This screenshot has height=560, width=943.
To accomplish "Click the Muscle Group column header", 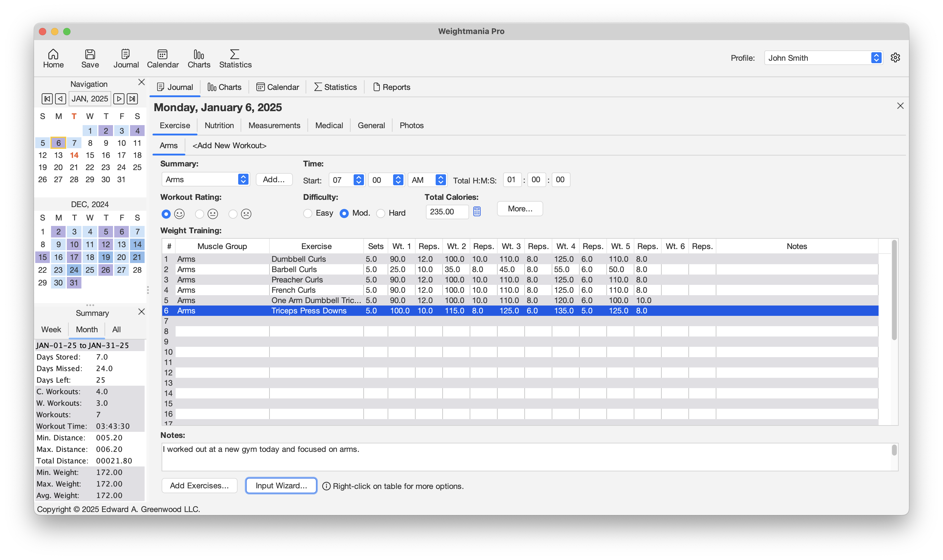I will (x=222, y=246).
